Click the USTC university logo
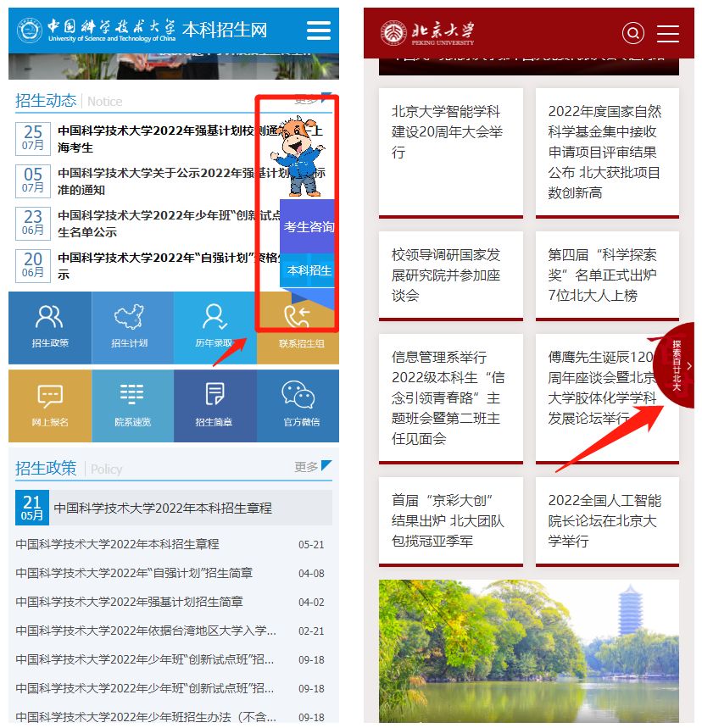 pyautogui.click(x=96, y=31)
